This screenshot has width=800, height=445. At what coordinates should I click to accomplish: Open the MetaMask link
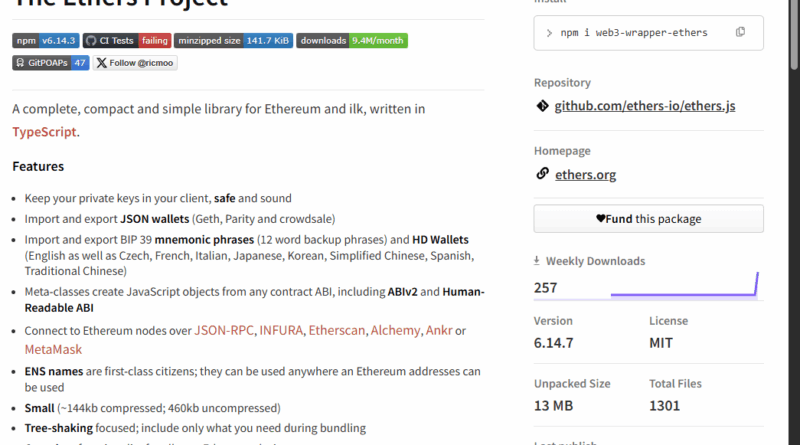point(53,350)
